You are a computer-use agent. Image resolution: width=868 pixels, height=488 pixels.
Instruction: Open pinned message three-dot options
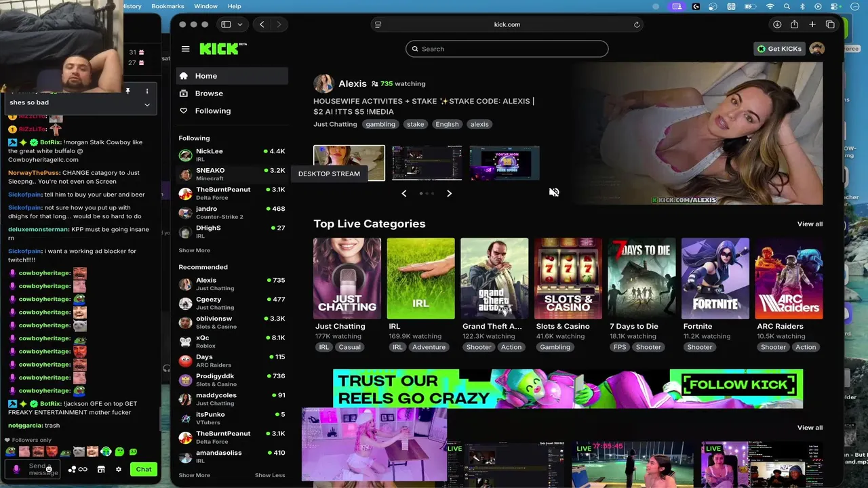click(x=147, y=91)
